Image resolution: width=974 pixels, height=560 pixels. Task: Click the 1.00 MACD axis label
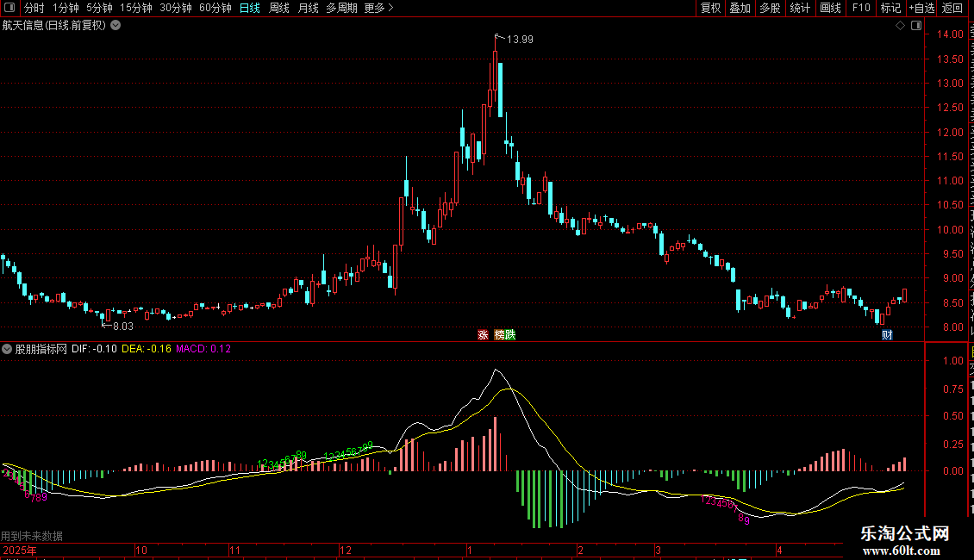pyautogui.click(x=952, y=361)
